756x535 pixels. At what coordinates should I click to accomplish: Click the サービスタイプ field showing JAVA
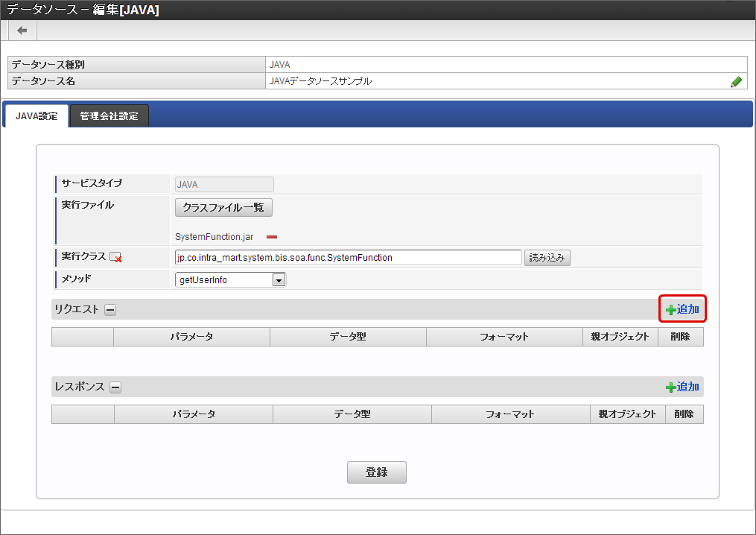pos(223,185)
